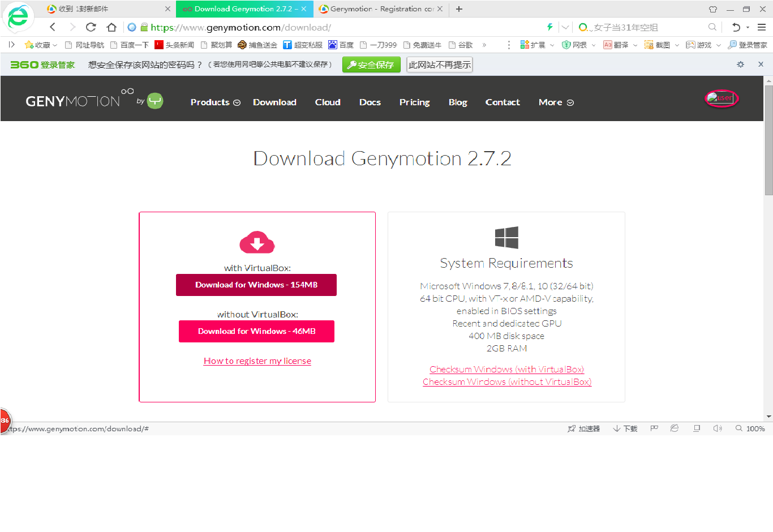The width and height of the screenshot is (773, 532).
Task: Expand the 扩展 dropdown arrow
Action: 552,45
